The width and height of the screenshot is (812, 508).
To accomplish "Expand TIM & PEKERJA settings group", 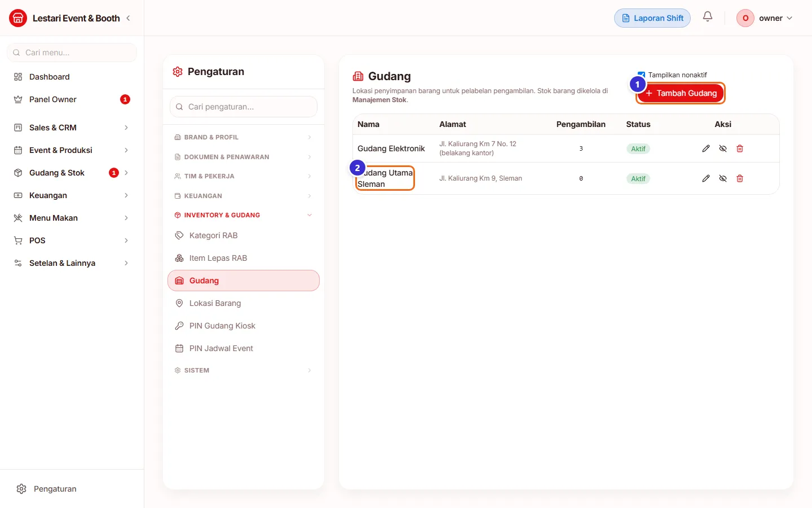I will coord(244,176).
